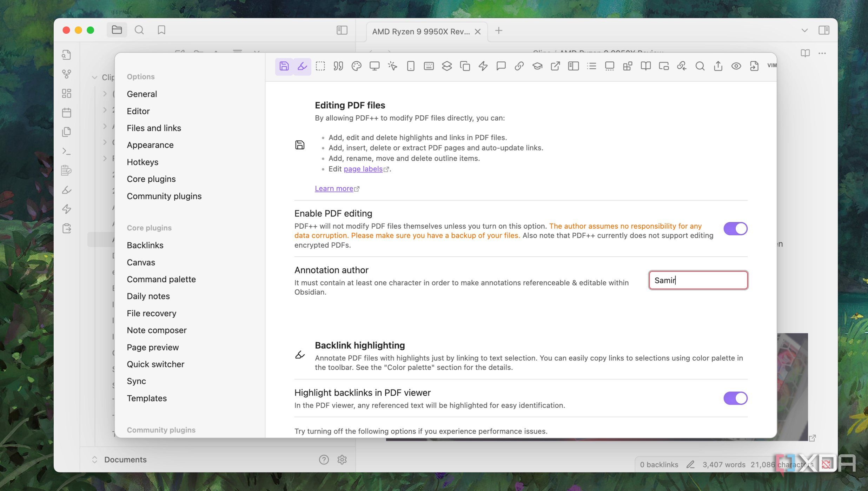Open Obsidian settings gear icon
Screen dimensions: 868x491
(x=342, y=459)
